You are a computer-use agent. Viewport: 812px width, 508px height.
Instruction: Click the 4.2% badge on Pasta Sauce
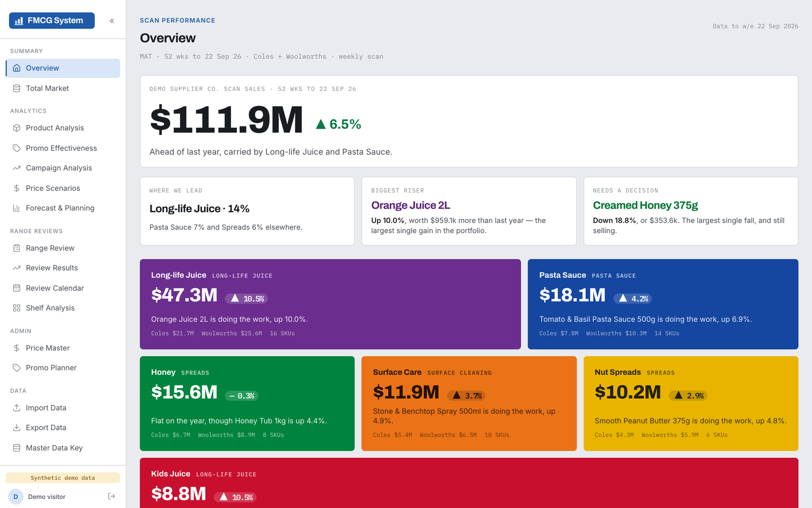(633, 299)
